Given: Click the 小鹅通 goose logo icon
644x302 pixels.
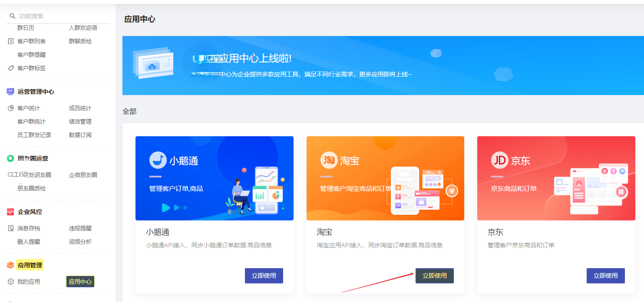Looking at the screenshot, I should pyautogui.click(x=158, y=160).
